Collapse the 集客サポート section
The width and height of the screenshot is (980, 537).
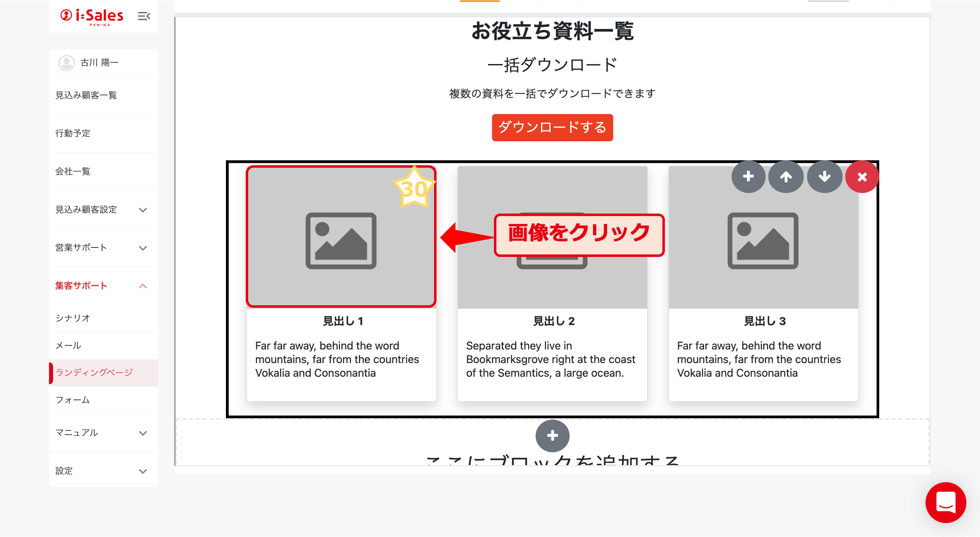coord(143,286)
